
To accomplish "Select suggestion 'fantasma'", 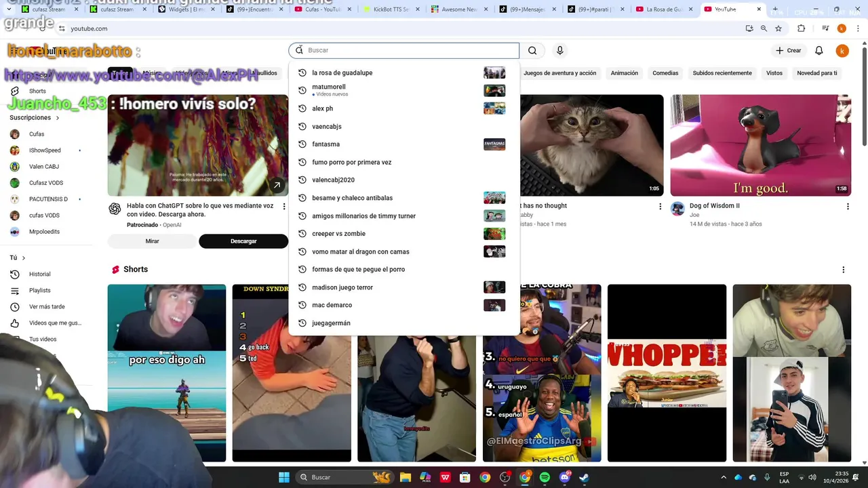I will 403,144.
